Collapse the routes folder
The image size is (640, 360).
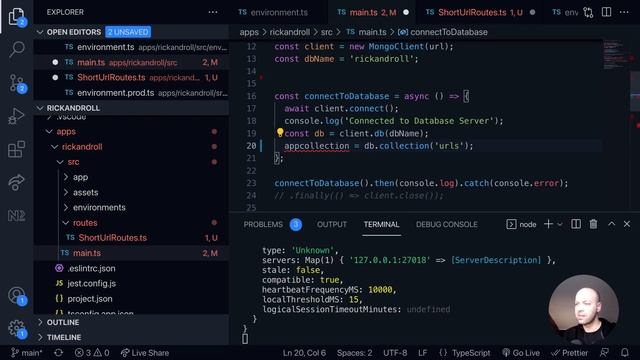tap(66, 223)
